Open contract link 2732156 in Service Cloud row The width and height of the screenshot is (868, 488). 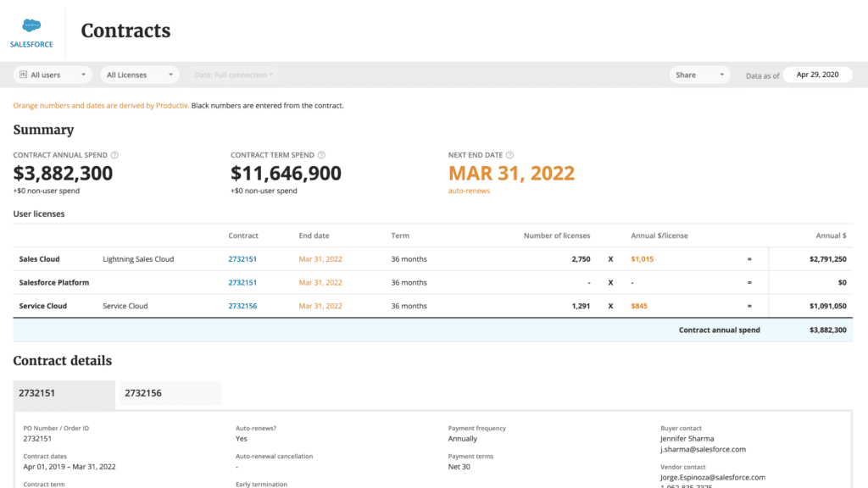(x=242, y=306)
